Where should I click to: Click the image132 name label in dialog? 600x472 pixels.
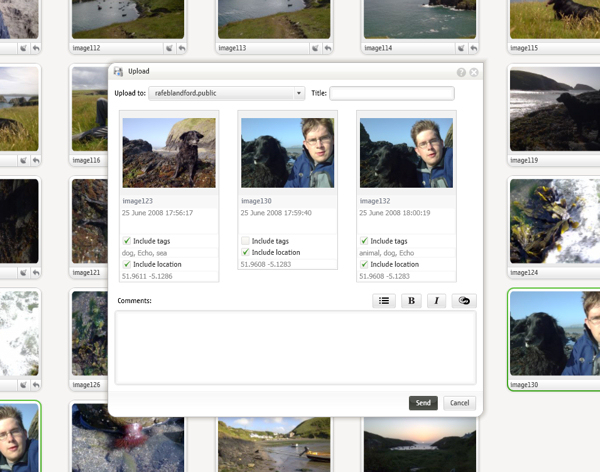(x=375, y=201)
